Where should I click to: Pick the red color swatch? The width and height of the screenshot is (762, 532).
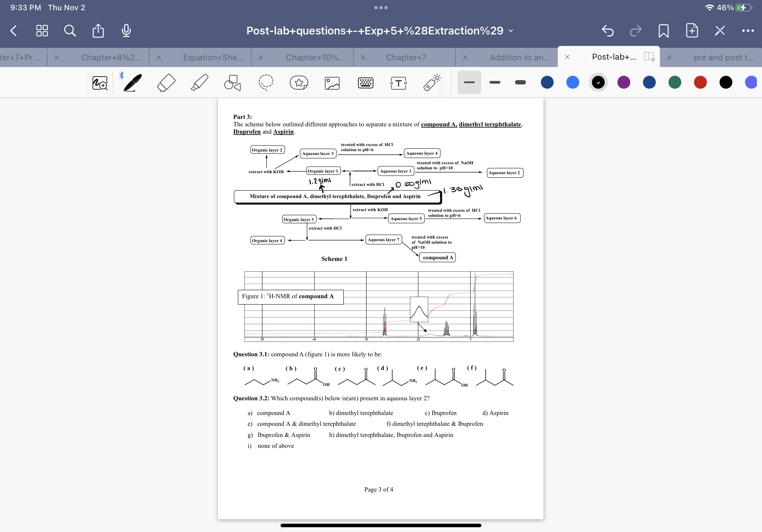point(700,82)
